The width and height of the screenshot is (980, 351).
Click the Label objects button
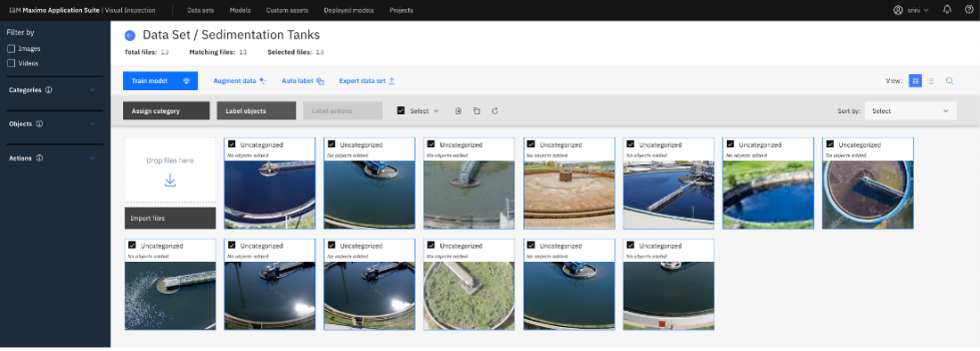coord(257,110)
